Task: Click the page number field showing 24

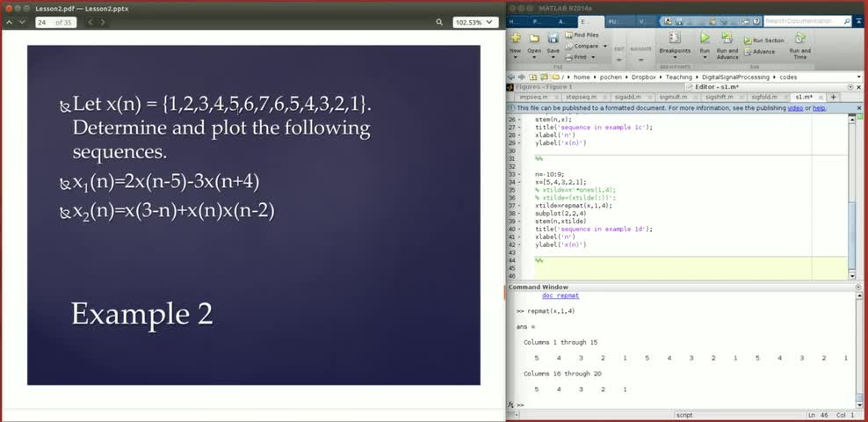Action: pyautogui.click(x=56, y=22)
